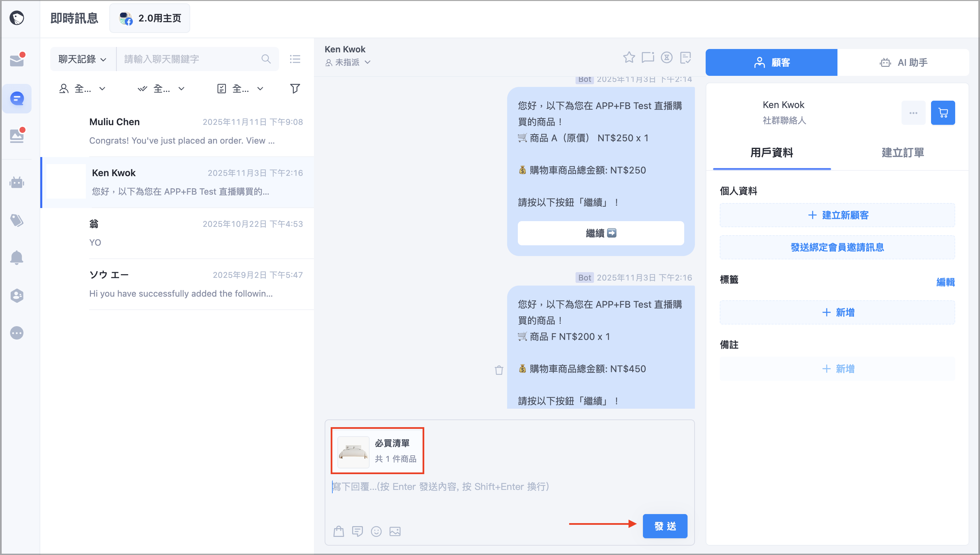Click the Ken Kwok name in chat header
Viewport: 980px width, 555px height.
click(x=345, y=49)
